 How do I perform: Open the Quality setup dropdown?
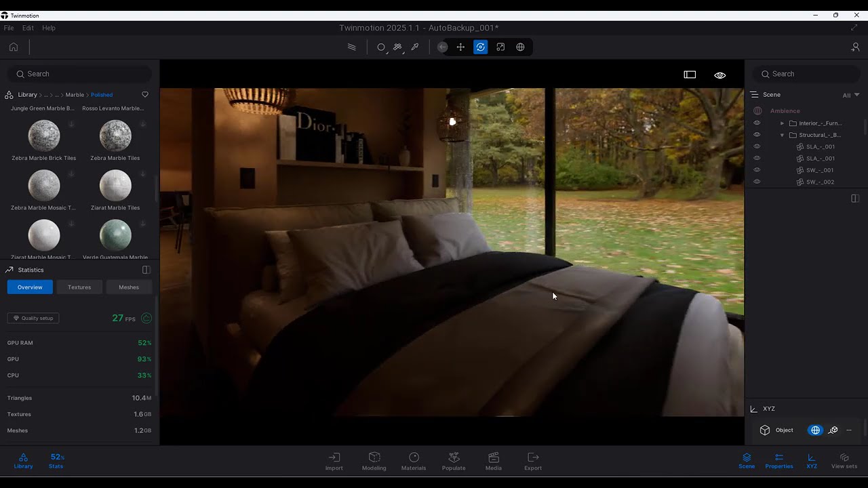[33, 318]
